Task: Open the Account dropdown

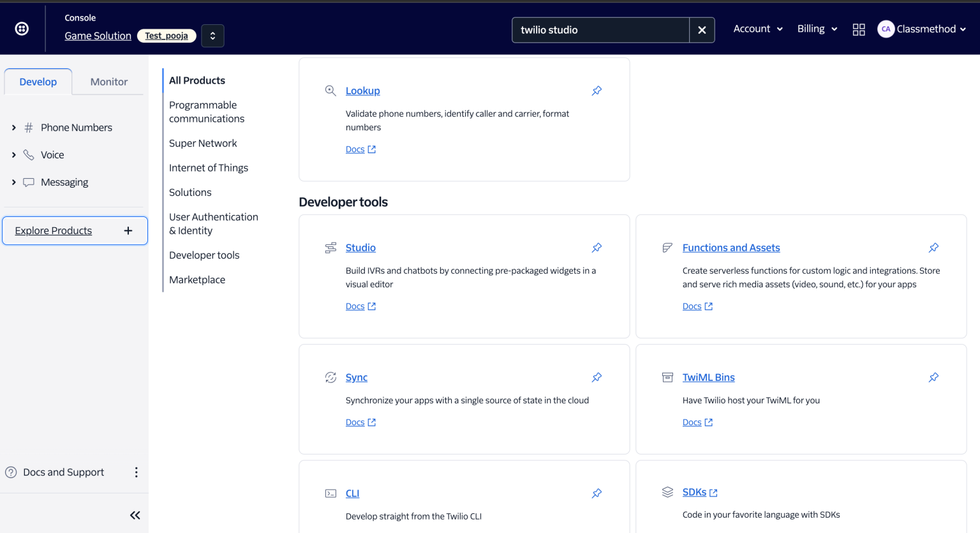Action: [758, 29]
